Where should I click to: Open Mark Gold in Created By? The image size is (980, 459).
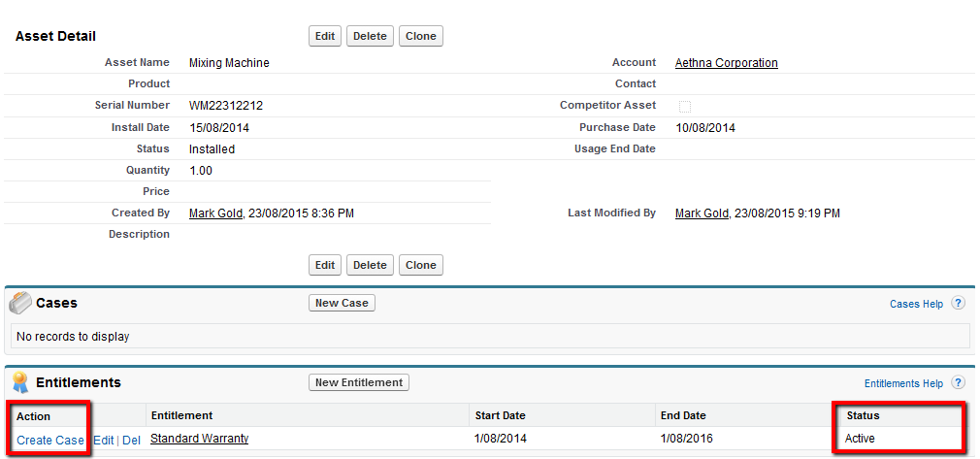point(215,213)
